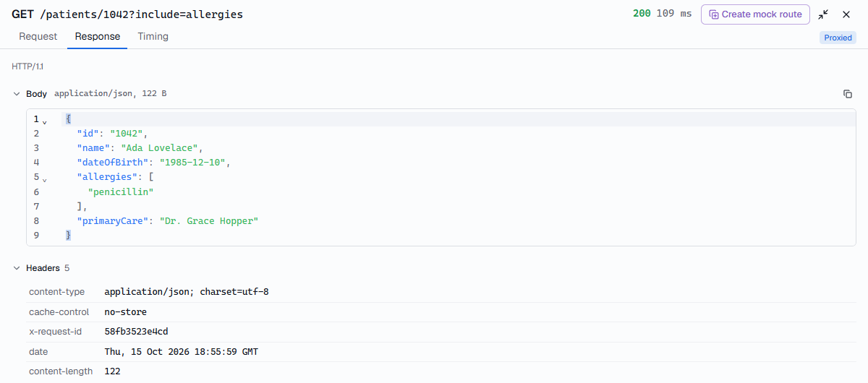Collapse the Body section chevron

click(17, 94)
